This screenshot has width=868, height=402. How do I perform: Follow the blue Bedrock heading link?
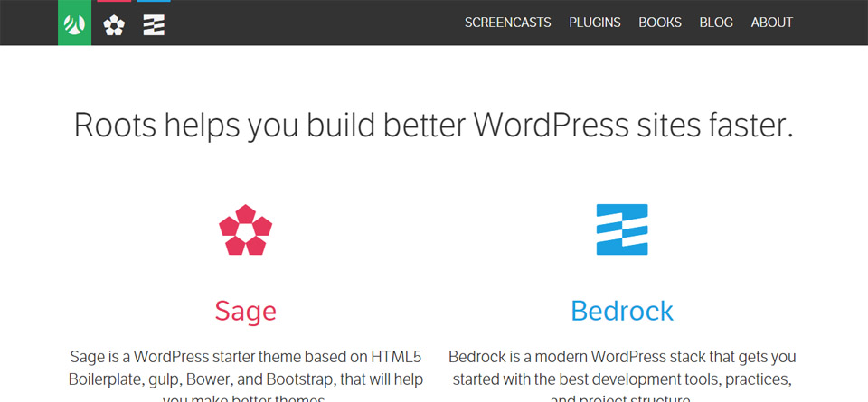pos(622,311)
